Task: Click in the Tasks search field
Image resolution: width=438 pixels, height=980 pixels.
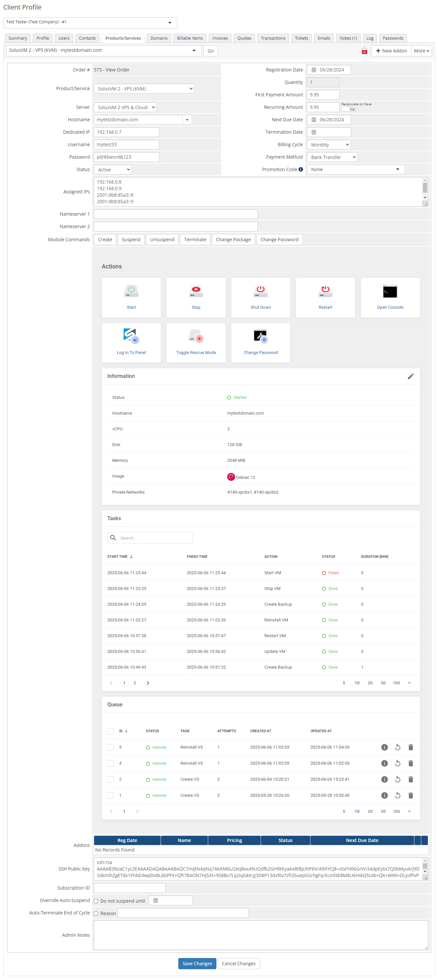Action: 154,538
